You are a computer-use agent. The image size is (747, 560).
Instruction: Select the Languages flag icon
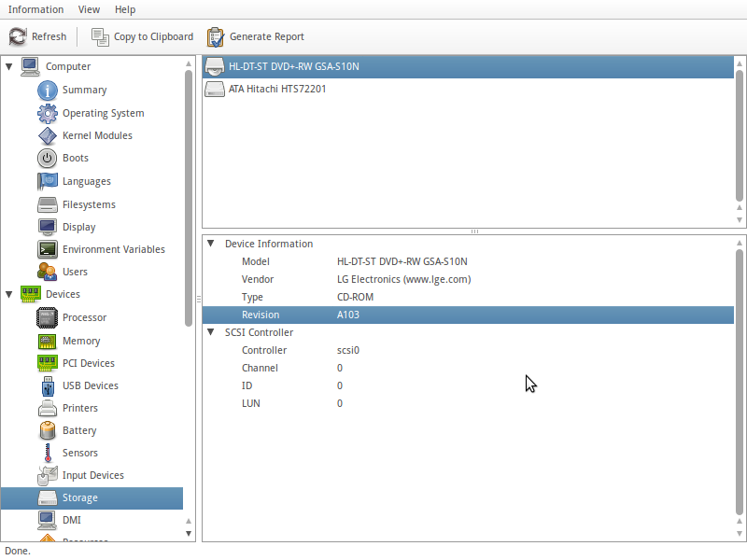click(48, 181)
